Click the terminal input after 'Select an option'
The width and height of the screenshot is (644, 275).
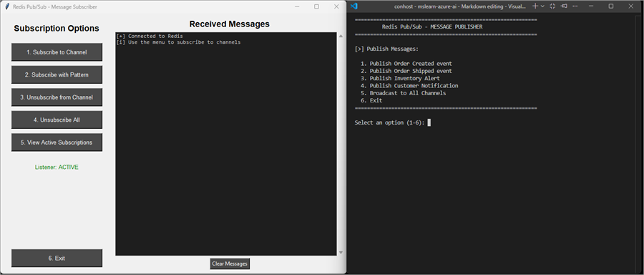[429, 122]
